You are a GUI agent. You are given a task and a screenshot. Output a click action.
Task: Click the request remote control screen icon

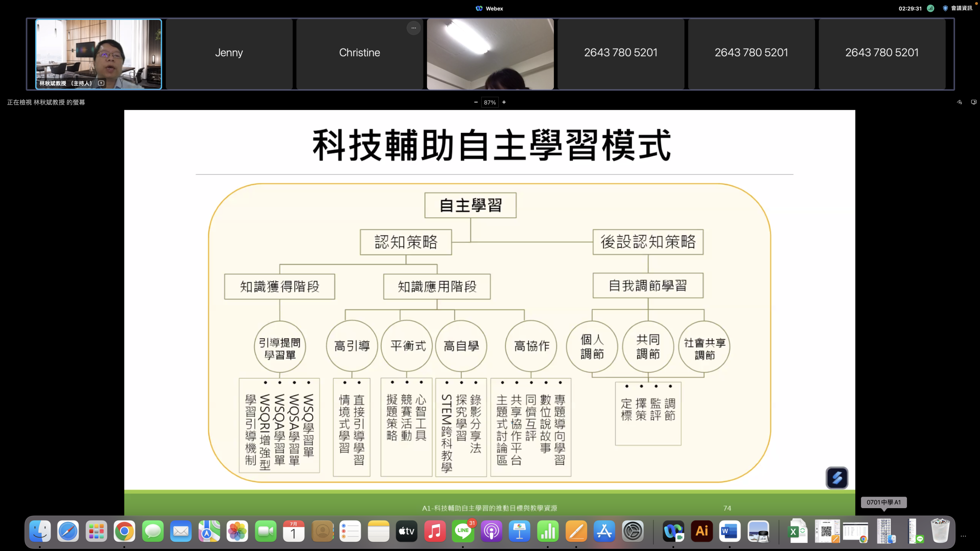pos(973,102)
